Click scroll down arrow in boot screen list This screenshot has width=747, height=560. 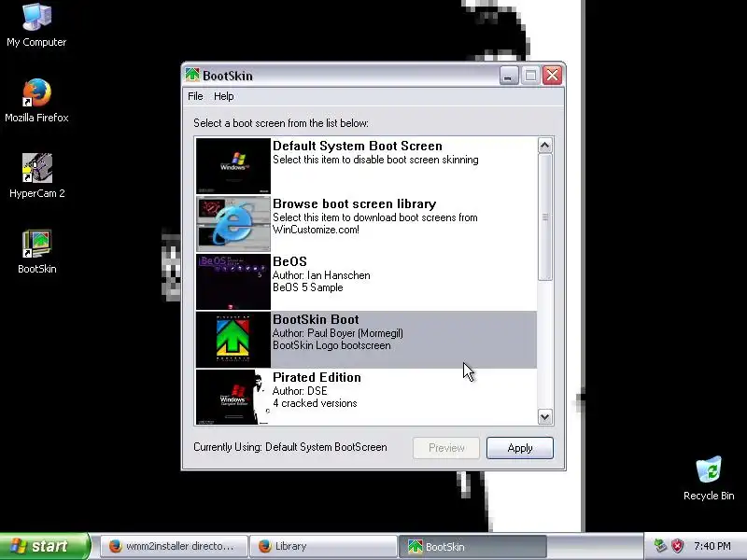[545, 417]
